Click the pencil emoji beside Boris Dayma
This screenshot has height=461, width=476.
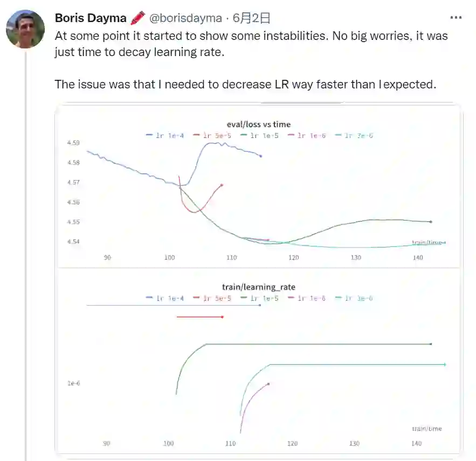click(x=139, y=18)
